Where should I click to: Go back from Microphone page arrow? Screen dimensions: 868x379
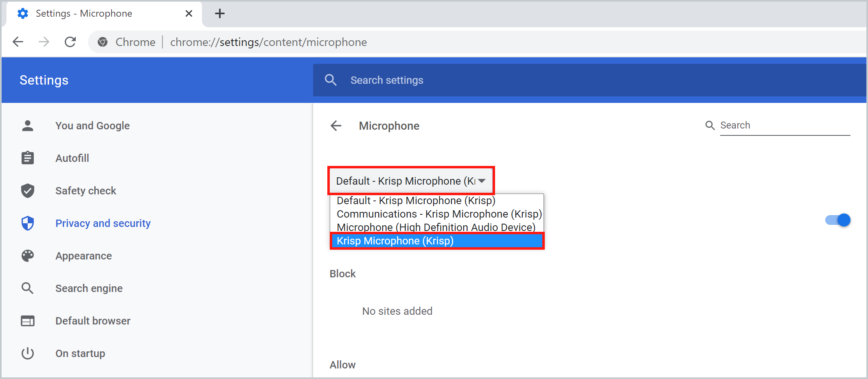coord(336,126)
